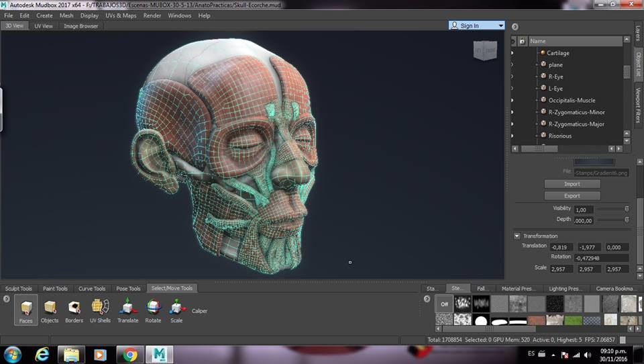Toggle visibility of the Cartilage object
Screen dimensions: 644x364
point(513,53)
